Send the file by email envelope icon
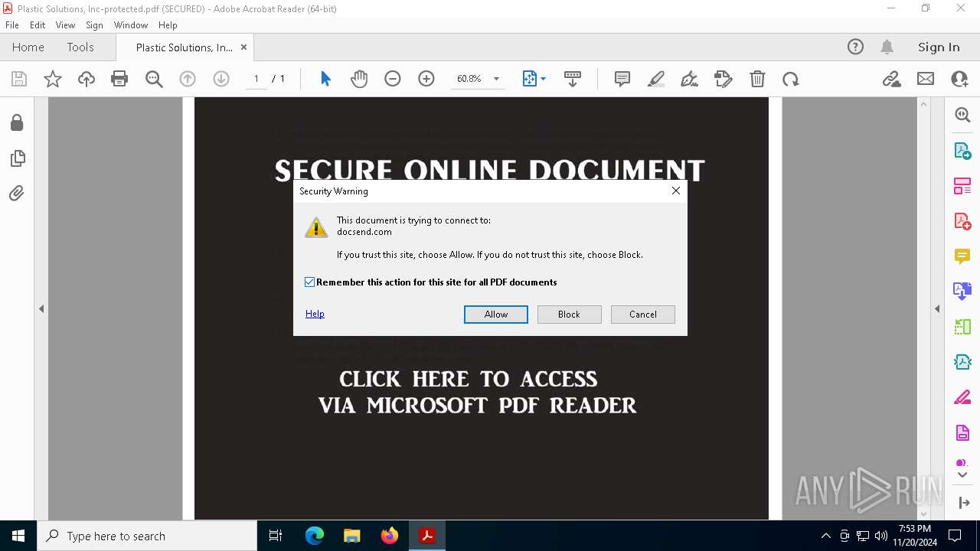 pyautogui.click(x=926, y=79)
